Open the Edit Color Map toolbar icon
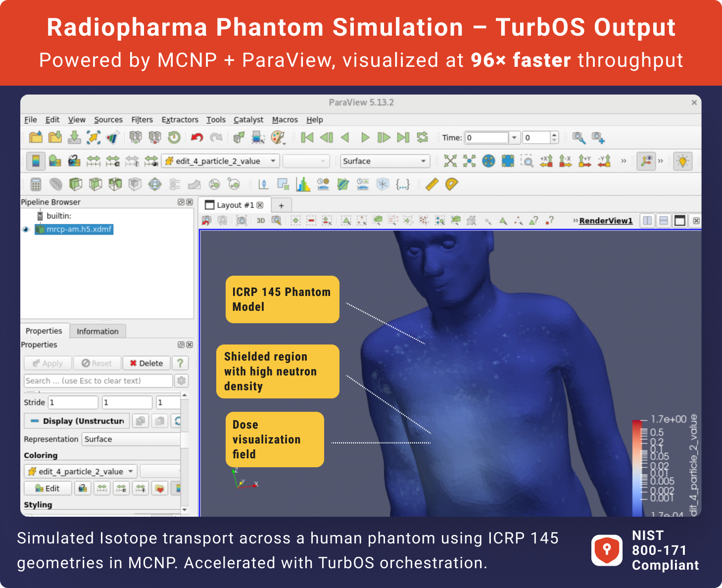Screen dimensions: 722x588 (x=55, y=161)
